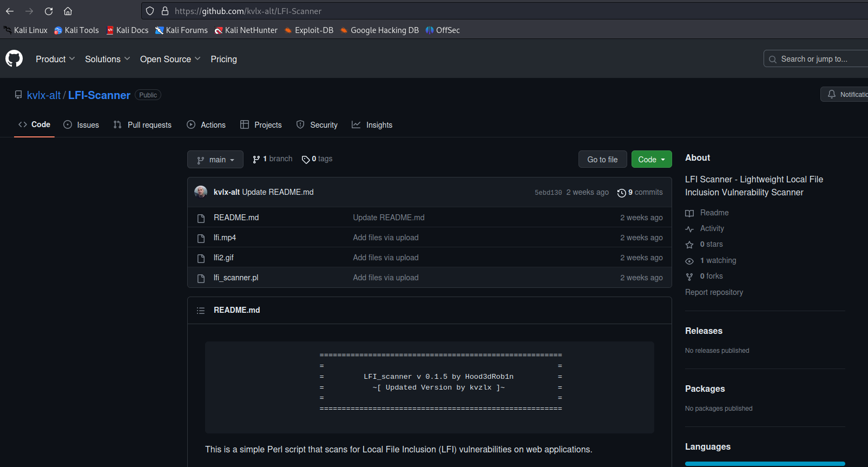Open the Kali Linux bookmark
Image resolution: width=868 pixels, height=467 pixels.
(x=25, y=30)
